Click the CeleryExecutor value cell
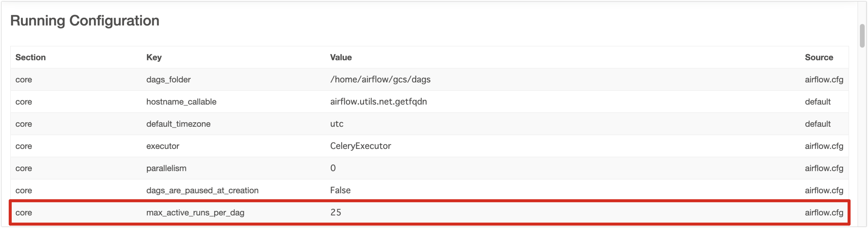 (x=361, y=146)
